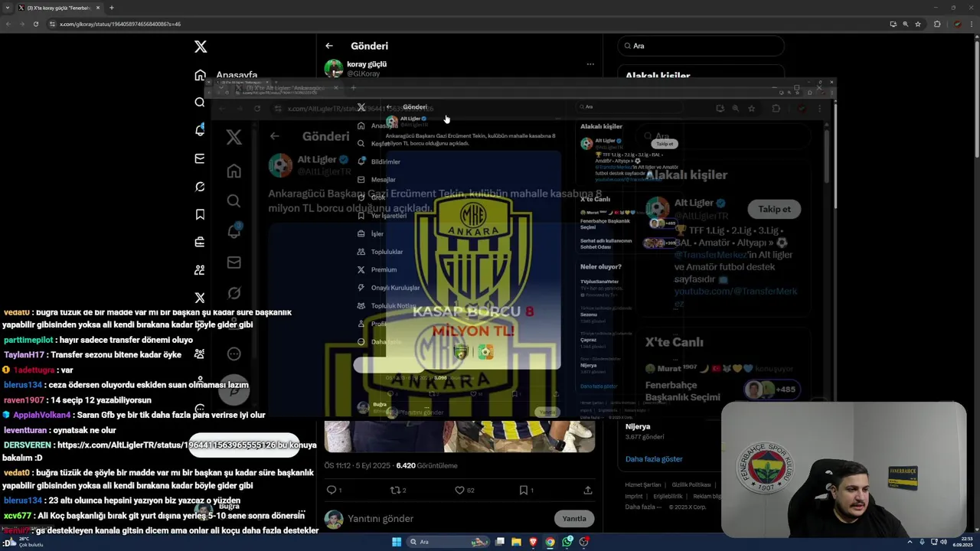
Task: Click the share icon under the post
Action: coord(588,490)
